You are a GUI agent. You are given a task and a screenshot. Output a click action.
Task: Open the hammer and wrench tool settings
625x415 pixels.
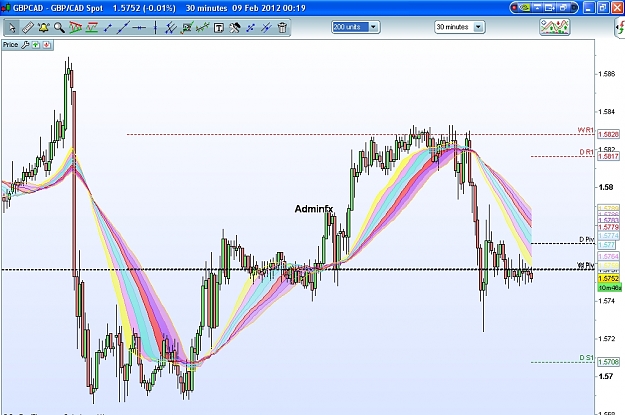tap(235, 28)
